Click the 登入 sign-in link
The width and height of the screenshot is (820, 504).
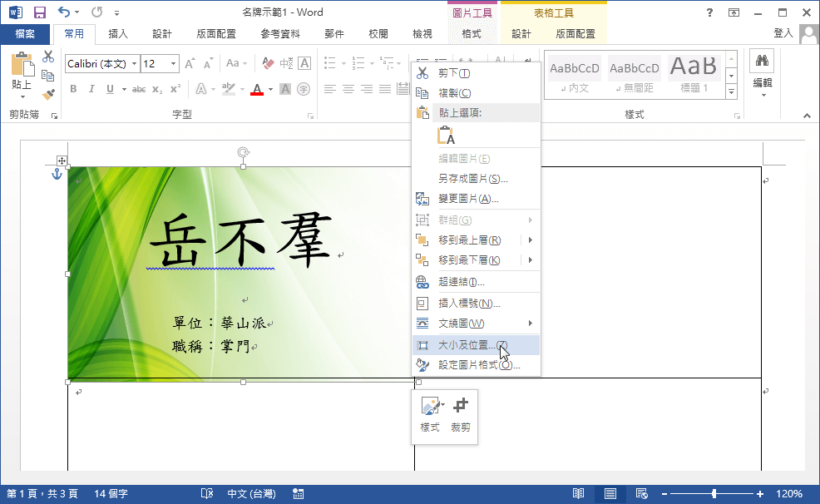(x=782, y=33)
